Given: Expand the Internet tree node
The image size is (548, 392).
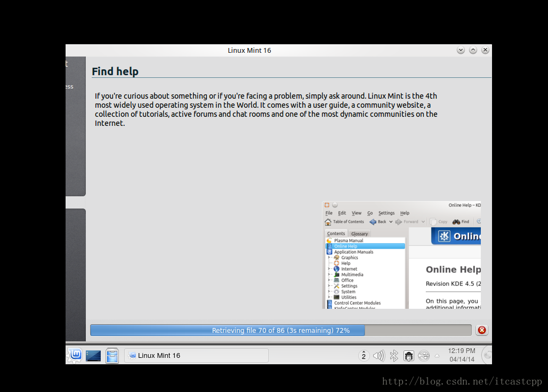Looking at the screenshot, I should [329, 269].
